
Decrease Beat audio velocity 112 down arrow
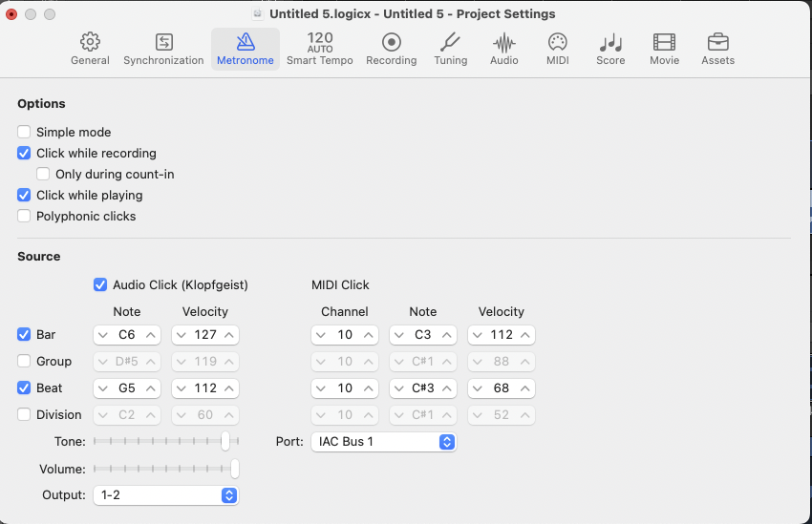182,388
